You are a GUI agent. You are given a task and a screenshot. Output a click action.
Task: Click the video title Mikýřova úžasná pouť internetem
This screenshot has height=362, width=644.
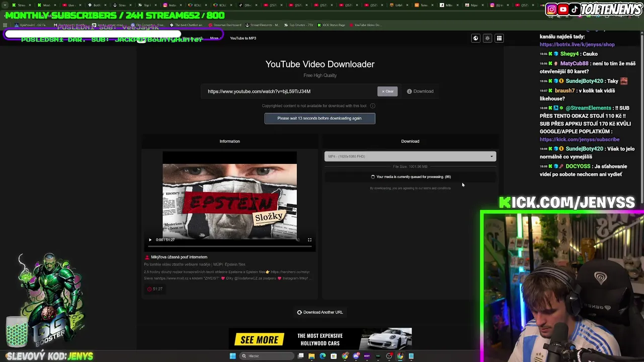coord(179,257)
